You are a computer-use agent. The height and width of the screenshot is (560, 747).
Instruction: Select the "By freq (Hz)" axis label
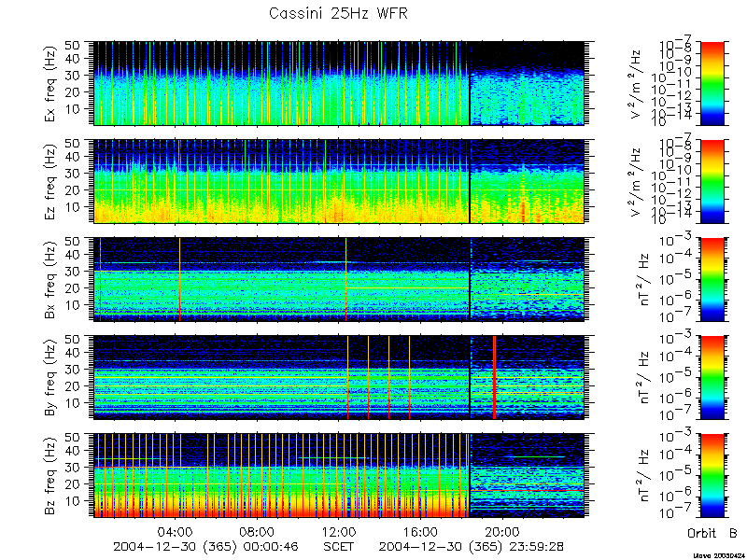click(50, 378)
